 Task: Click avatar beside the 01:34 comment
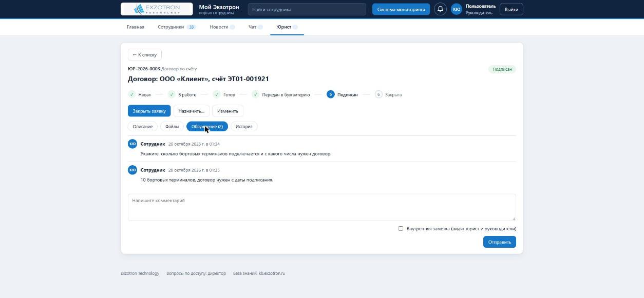pos(132,144)
